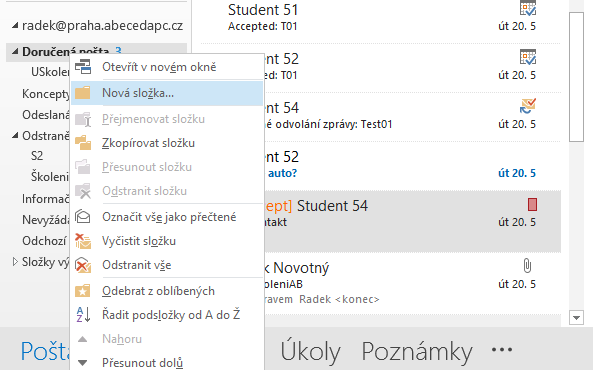593x370 pixels.
Task: Click the 'Otevřít v novém okně' window icon
Action: [x=83, y=67]
